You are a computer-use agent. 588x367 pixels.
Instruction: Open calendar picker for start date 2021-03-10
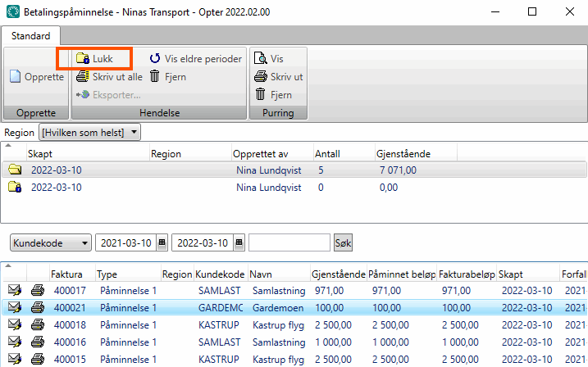[x=162, y=243]
